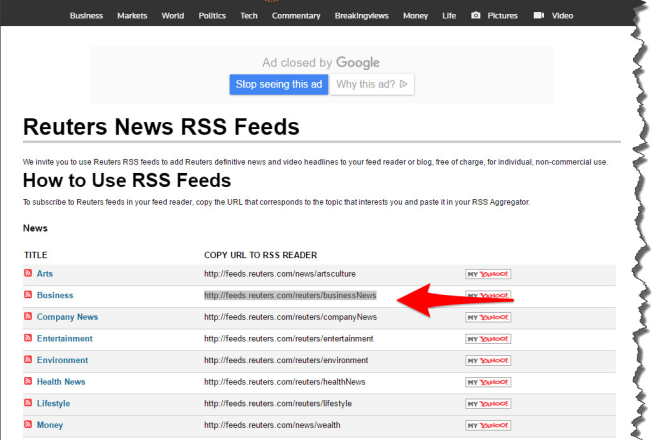Open the Money nav menu item
Screen dimensions: 660x440
(x=415, y=16)
